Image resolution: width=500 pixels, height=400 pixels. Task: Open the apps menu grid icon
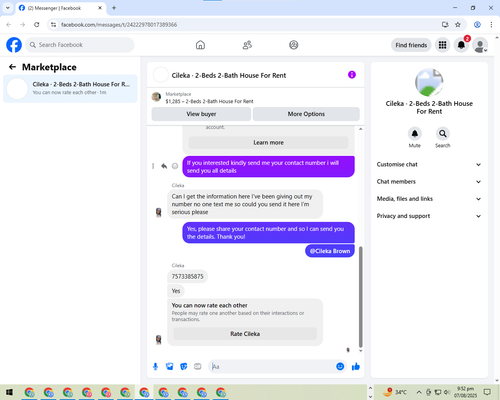[442, 45]
